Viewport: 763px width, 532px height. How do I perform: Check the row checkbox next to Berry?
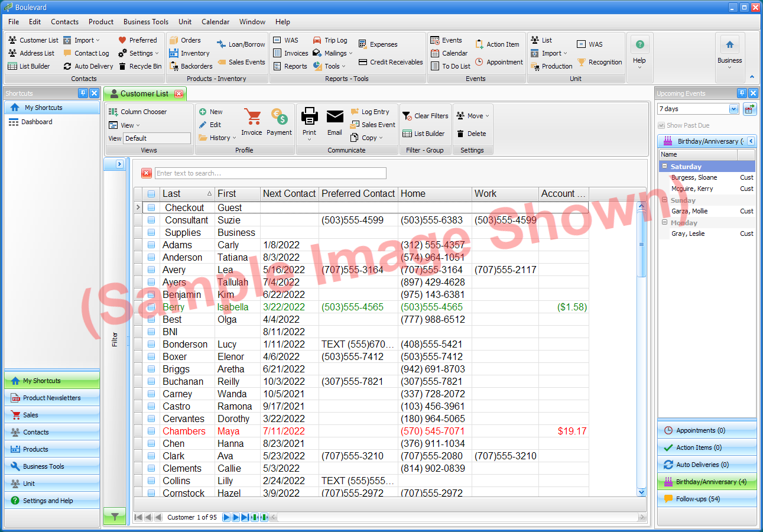[x=151, y=307]
